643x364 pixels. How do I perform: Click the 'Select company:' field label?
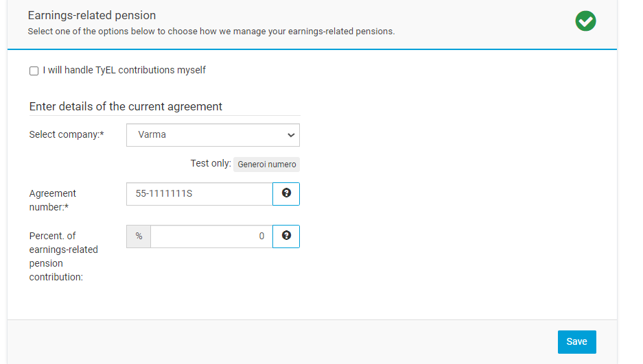click(67, 135)
